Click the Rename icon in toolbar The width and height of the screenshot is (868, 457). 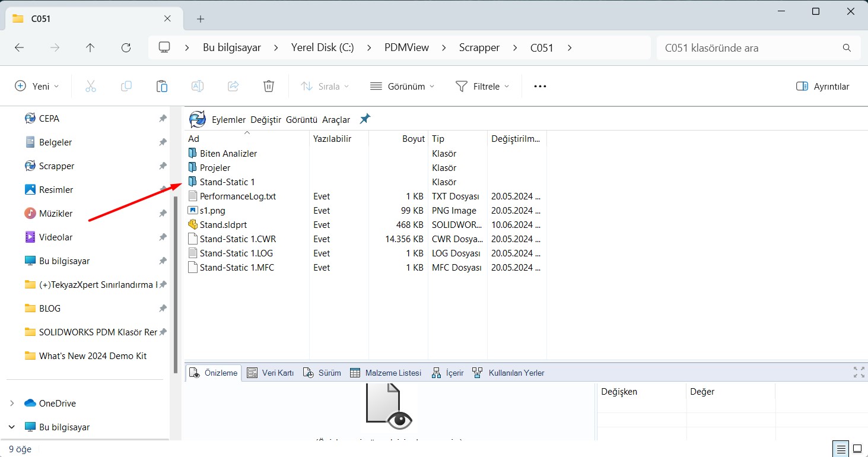(x=198, y=86)
